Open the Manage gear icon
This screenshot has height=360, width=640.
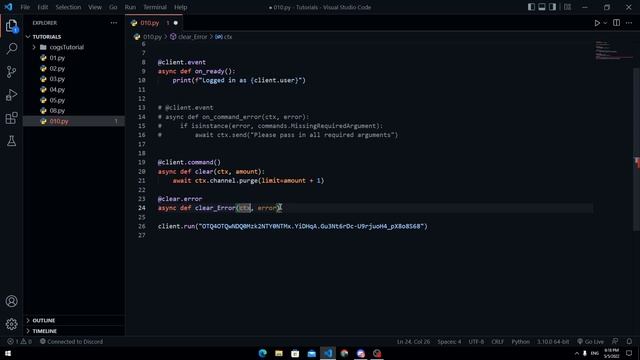click(11, 324)
